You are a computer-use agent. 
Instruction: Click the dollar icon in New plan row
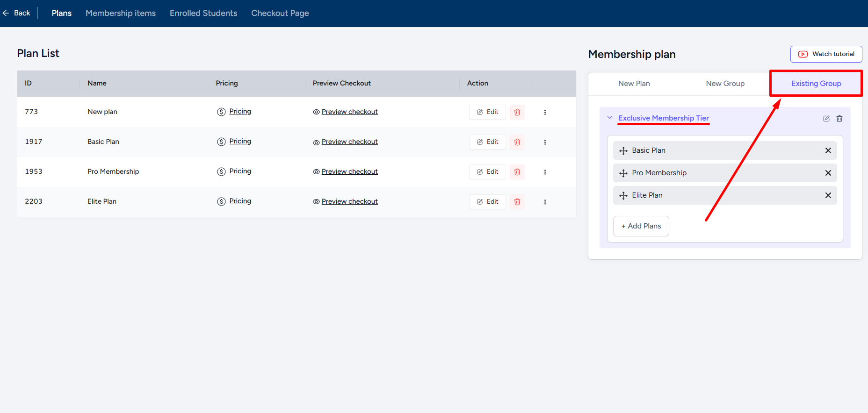(x=221, y=112)
